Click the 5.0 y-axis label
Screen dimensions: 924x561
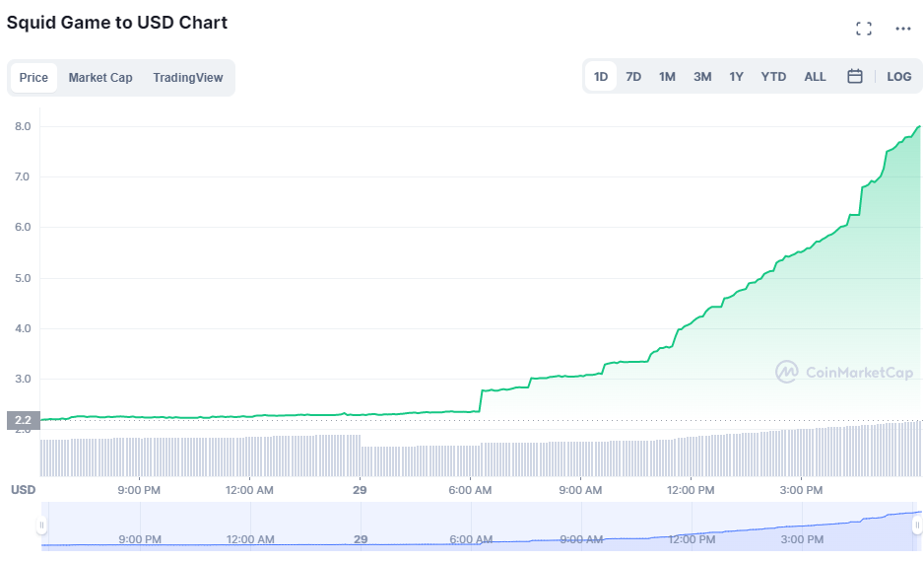coord(23,278)
